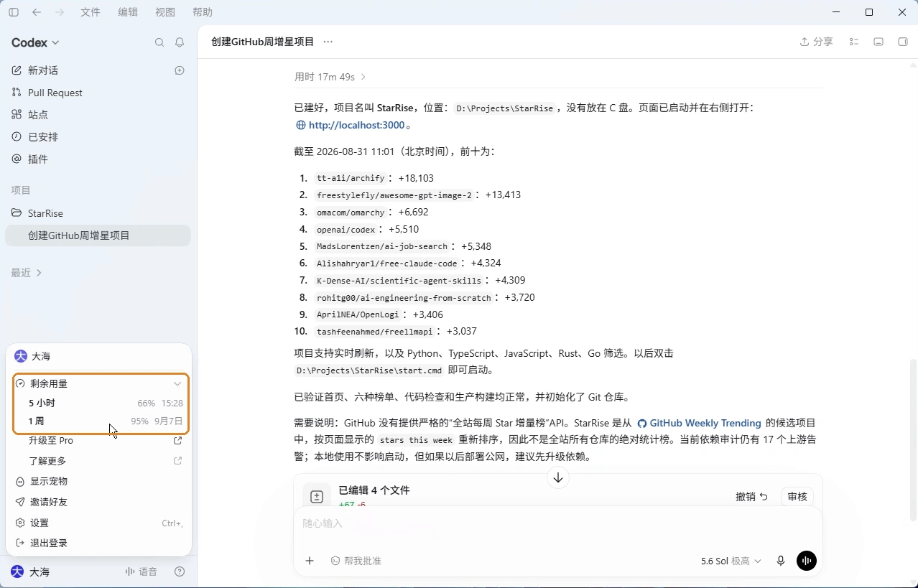Click the new chat bubble plus icon

(x=180, y=70)
